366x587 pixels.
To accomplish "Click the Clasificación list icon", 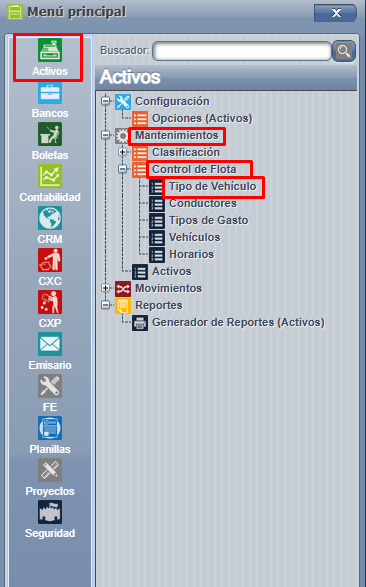I will point(140,152).
